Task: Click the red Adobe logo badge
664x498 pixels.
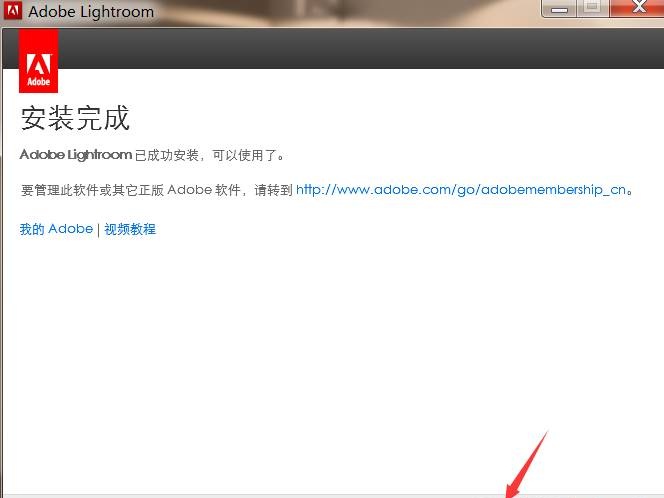Action: click(39, 61)
